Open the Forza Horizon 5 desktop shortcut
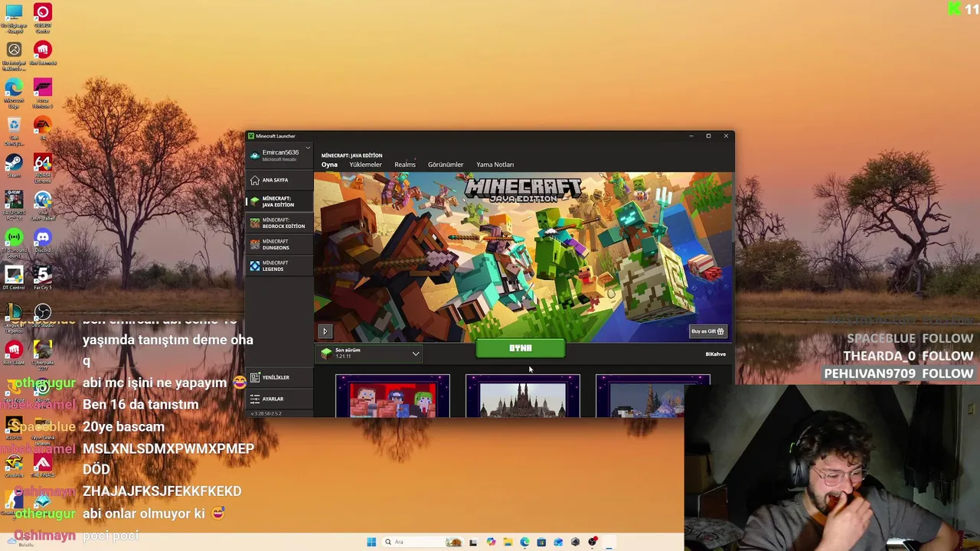The width and height of the screenshot is (980, 551). pos(43,92)
